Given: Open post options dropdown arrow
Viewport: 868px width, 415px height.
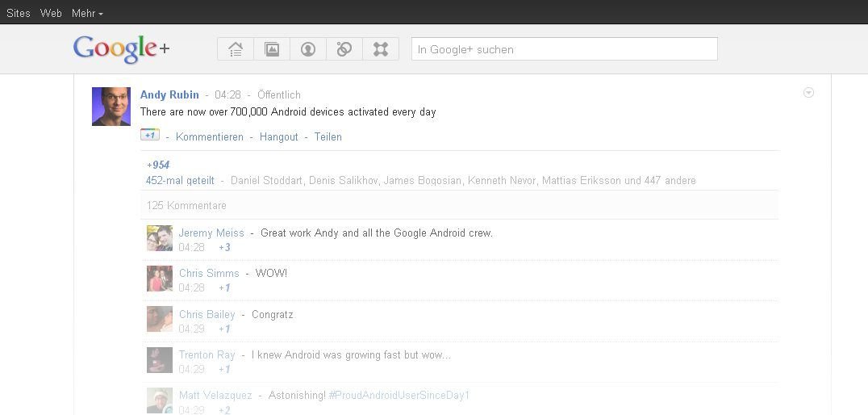Looking at the screenshot, I should point(808,93).
